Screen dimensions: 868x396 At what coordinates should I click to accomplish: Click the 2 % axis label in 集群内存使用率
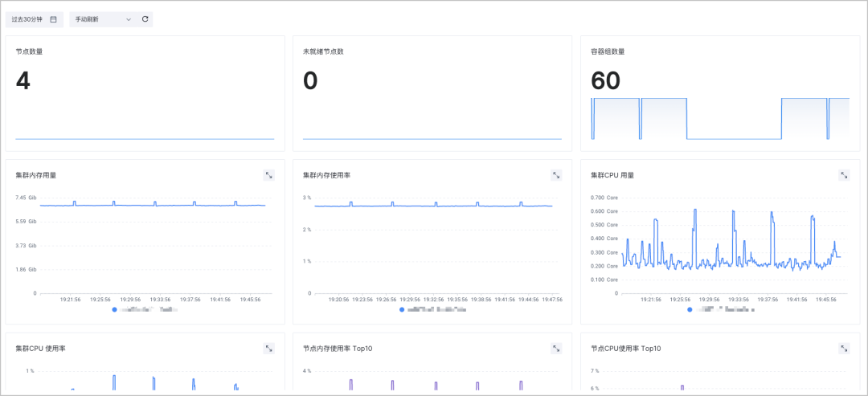click(307, 229)
